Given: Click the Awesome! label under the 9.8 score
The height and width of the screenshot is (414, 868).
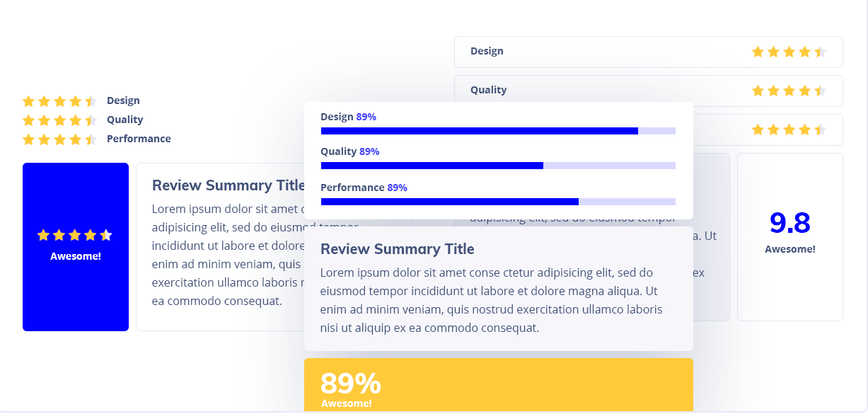Looking at the screenshot, I should point(789,249).
